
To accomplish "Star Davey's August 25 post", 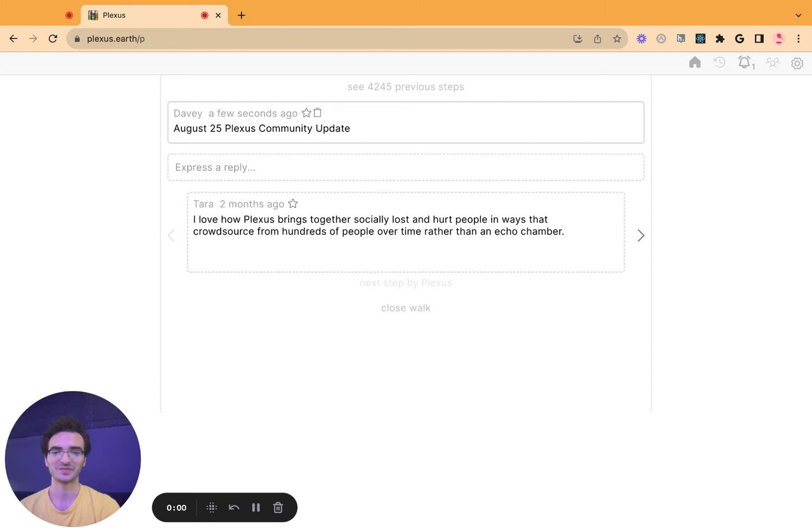I will click(306, 113).
